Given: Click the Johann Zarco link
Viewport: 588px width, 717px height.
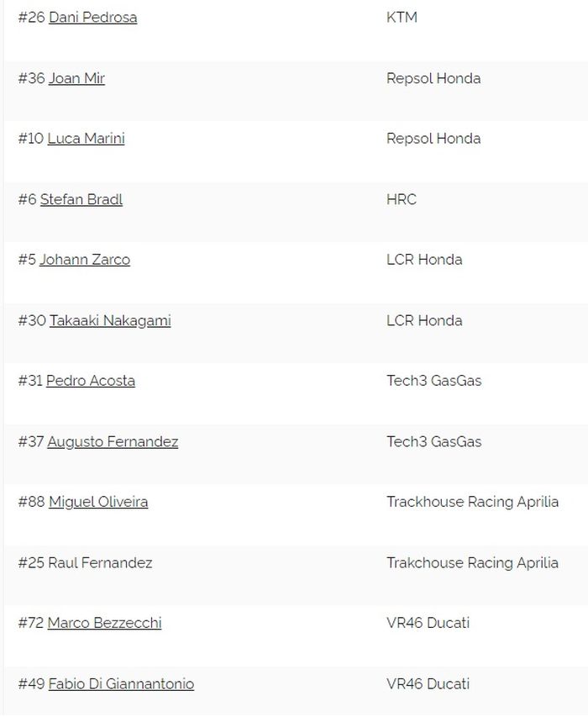Looking at the screenshot, I should tap(85, 260).
